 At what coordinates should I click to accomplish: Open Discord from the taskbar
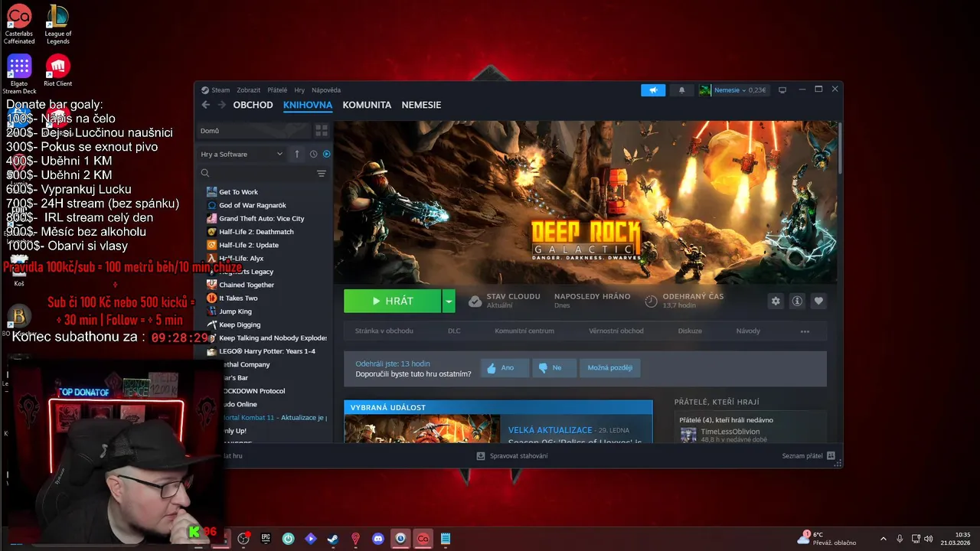[377, 539]
